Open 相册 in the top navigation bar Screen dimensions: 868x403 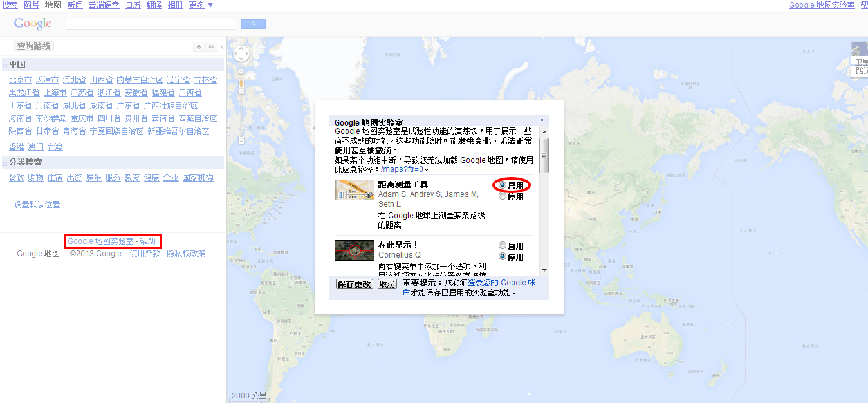(x=175, y=5)
